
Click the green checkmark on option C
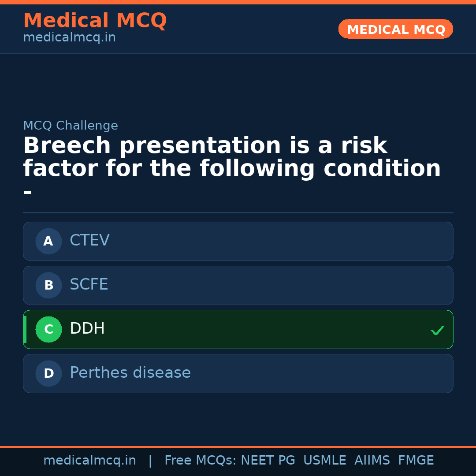click(437, 330)
